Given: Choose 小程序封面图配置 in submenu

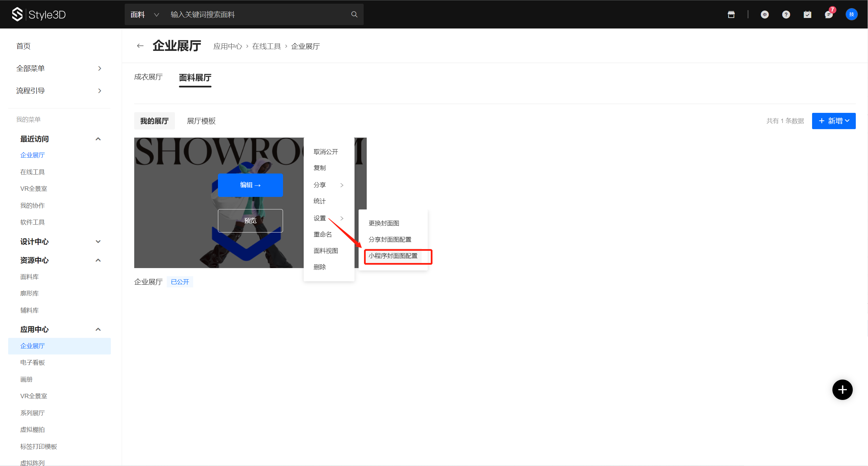Looking at the screenshot, I should tap(393, 256).
